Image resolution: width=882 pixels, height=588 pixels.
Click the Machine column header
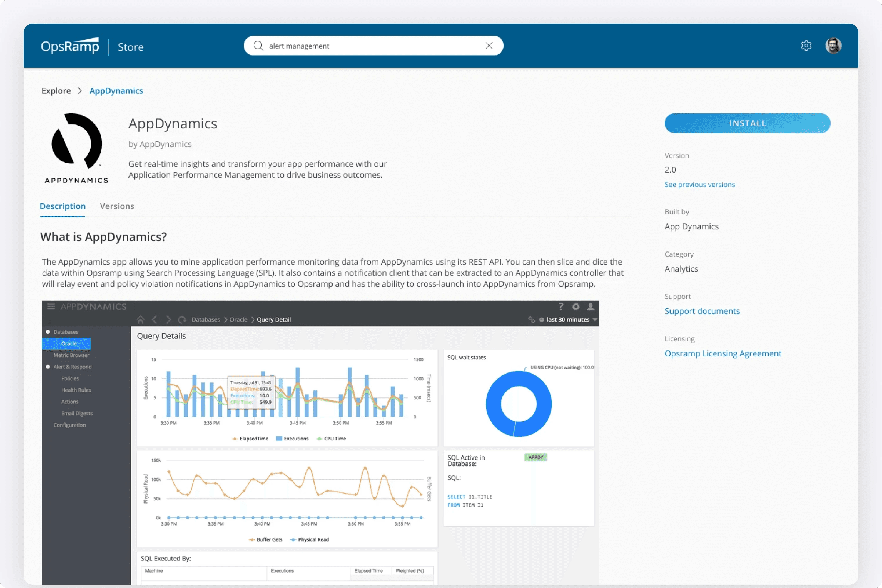click(154, 571)
